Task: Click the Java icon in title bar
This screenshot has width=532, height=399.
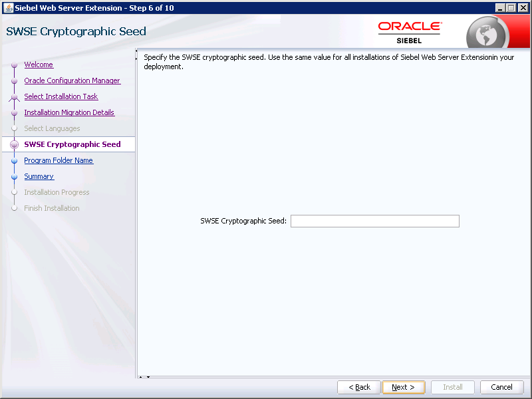Action: point(9,8)
